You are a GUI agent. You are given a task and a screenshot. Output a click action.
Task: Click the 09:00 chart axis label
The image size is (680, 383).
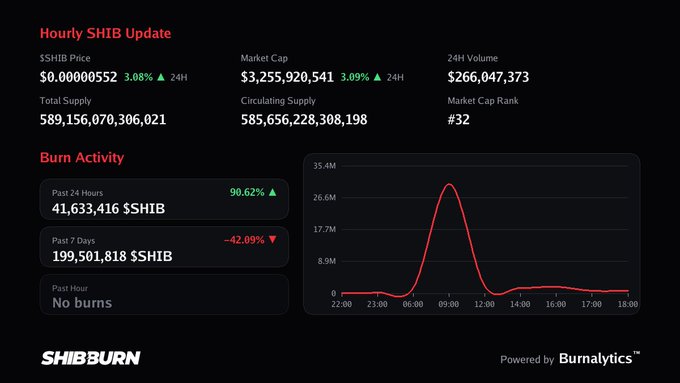(x=448, y=304)
